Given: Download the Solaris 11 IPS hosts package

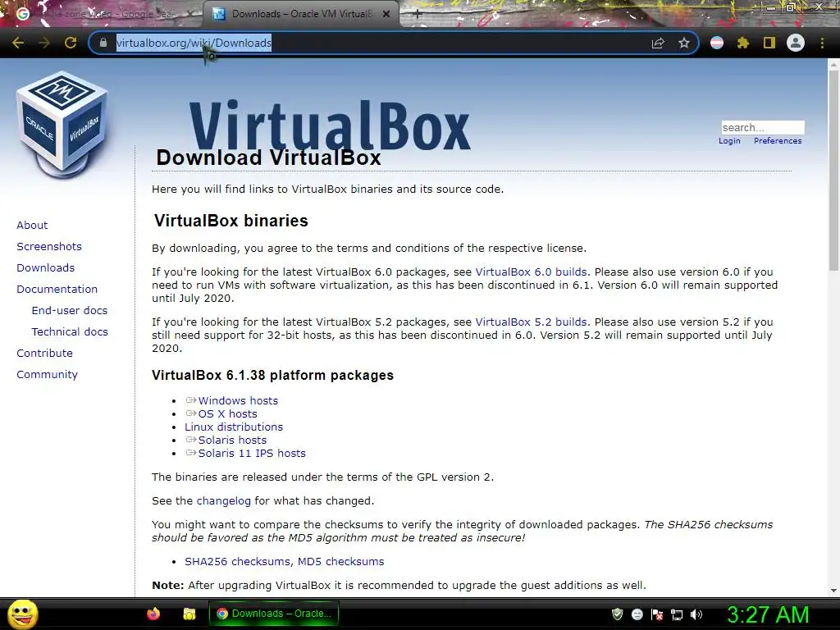Looking at the screenshot, I should [x=252, y=453].
